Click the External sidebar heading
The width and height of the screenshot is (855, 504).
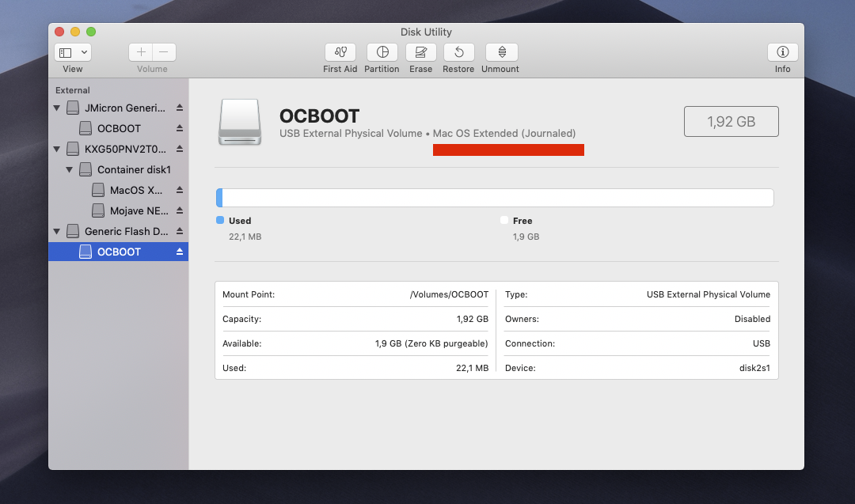pos(73,90)
